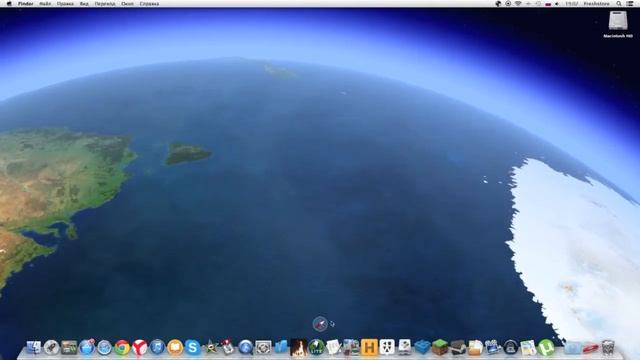Launch green uTorrent icon in Dock
Image resolution: width=640 pixels, height=360 pixels.
pyautogui.click(x=546, y=347)
